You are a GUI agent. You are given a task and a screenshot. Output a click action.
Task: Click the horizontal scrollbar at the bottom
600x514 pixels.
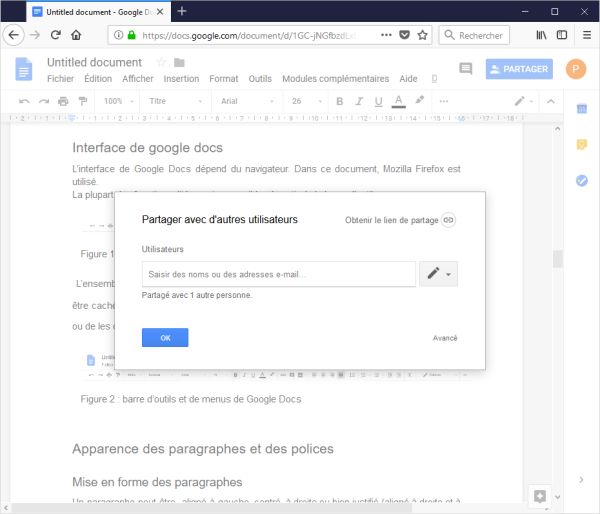point(212,508)
